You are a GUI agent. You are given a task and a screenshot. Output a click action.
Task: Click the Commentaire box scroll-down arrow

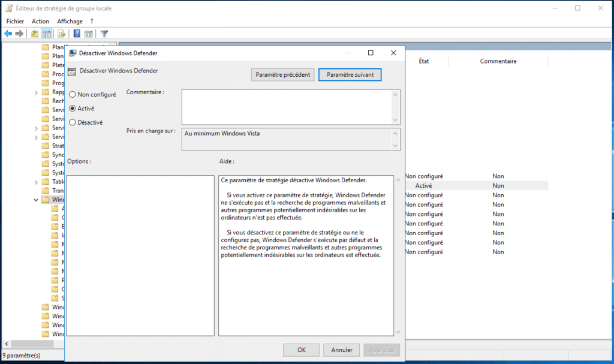(x=395, y=120)
